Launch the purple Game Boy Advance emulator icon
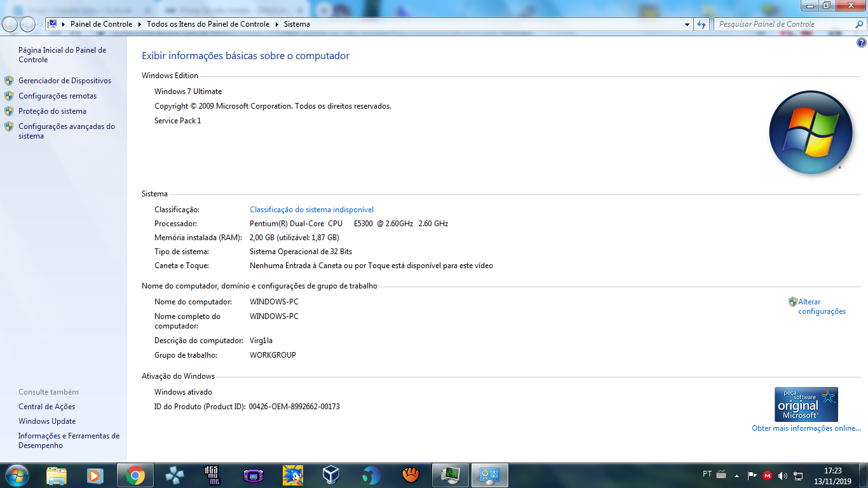Viewport: 868px width, 488px height. (253, 475)
